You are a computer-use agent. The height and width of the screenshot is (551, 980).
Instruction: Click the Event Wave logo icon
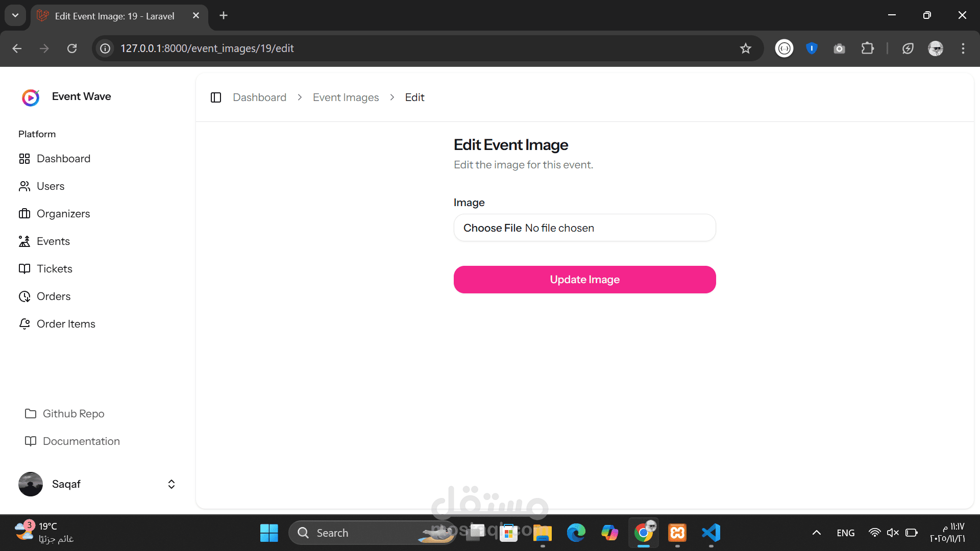point(31,97)
